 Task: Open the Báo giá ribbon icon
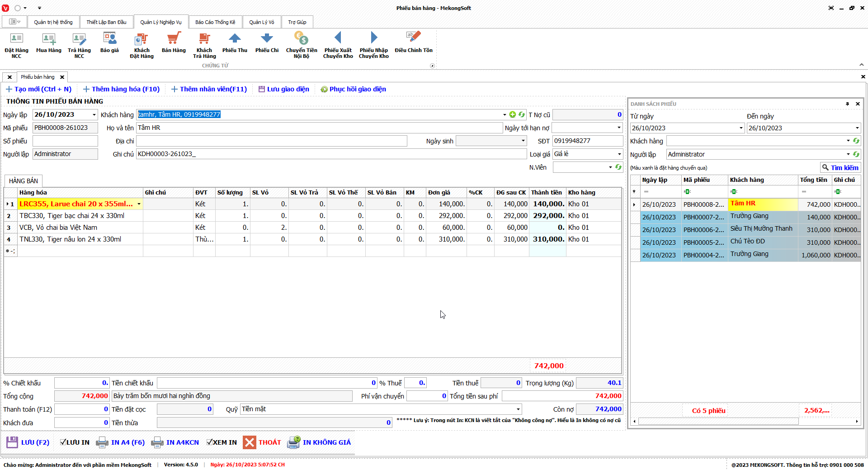click(x=109, y=39)
